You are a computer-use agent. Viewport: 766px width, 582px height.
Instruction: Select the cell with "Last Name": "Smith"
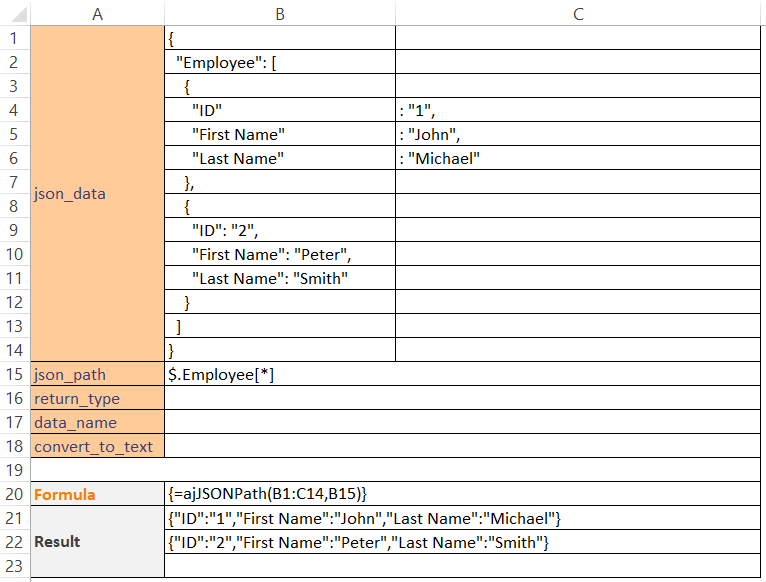(x=279, y=278)
